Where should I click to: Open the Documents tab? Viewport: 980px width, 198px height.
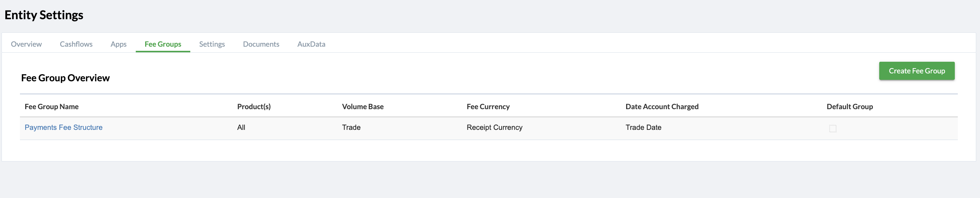click(x=261, y=44)
